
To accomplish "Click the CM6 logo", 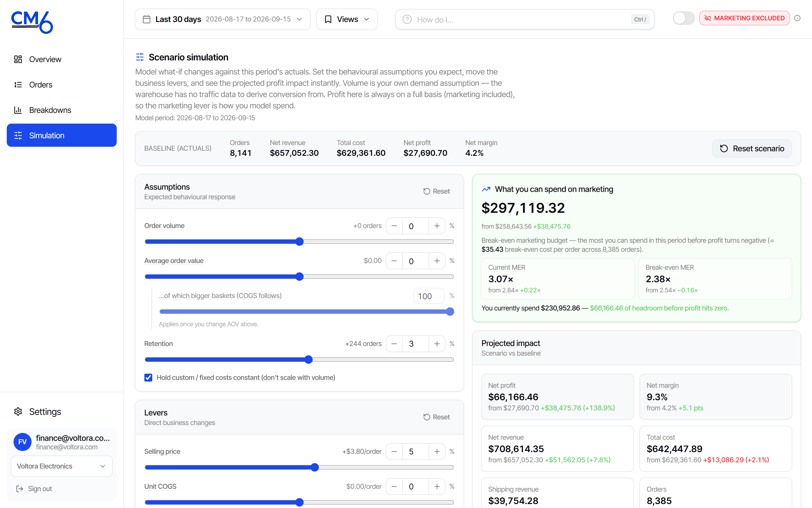I will [x=32, y=22].
